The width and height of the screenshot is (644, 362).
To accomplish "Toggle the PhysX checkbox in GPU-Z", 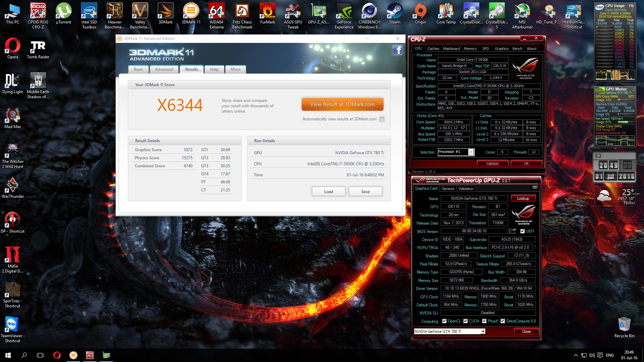I will click(x=484, y=321).
